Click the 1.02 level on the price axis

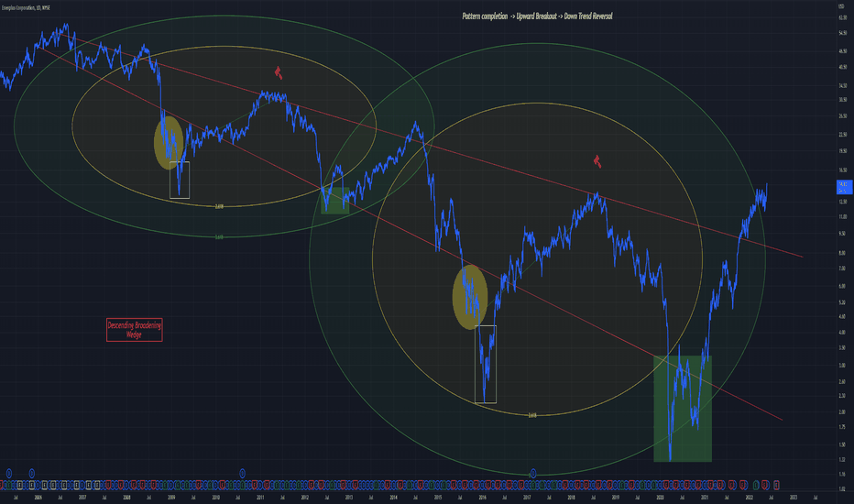[843, 488]
